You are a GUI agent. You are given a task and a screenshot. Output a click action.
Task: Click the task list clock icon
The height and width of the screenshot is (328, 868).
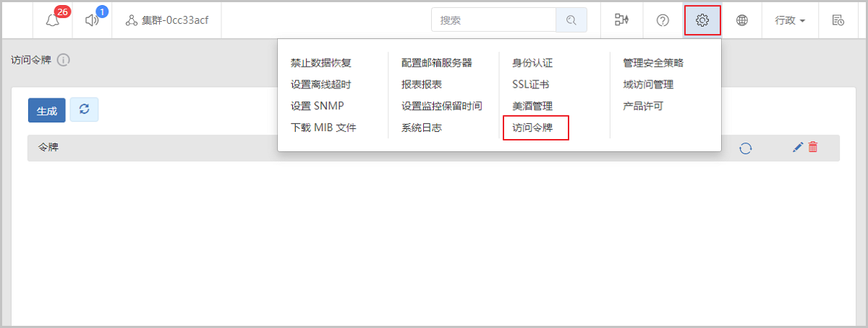838,20
